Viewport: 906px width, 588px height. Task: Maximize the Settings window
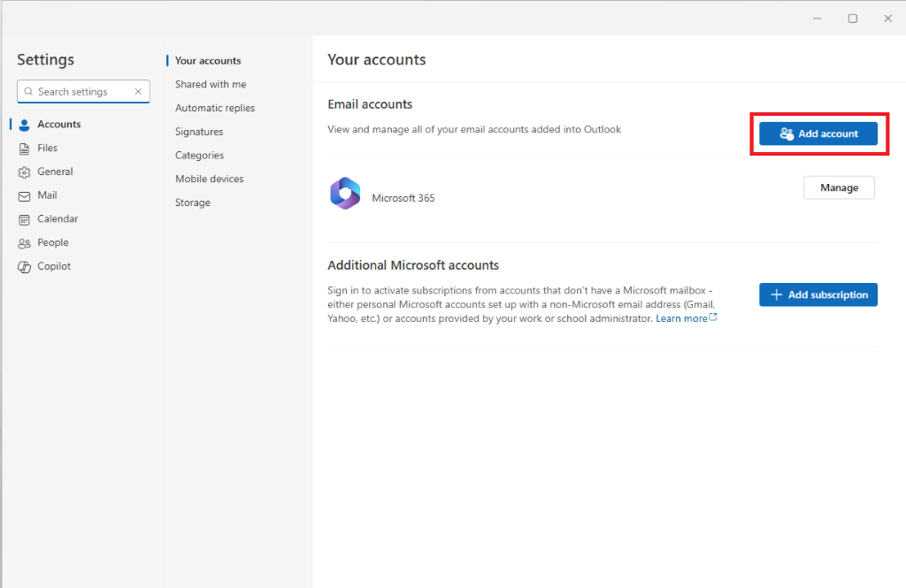[852, 19]
